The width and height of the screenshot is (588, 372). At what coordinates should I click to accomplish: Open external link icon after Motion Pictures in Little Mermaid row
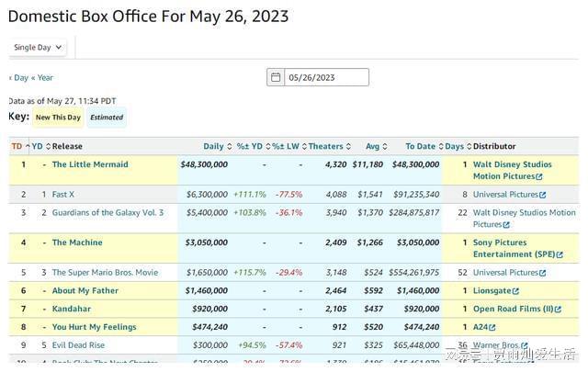pyautogui.click(x=539, y=176)
